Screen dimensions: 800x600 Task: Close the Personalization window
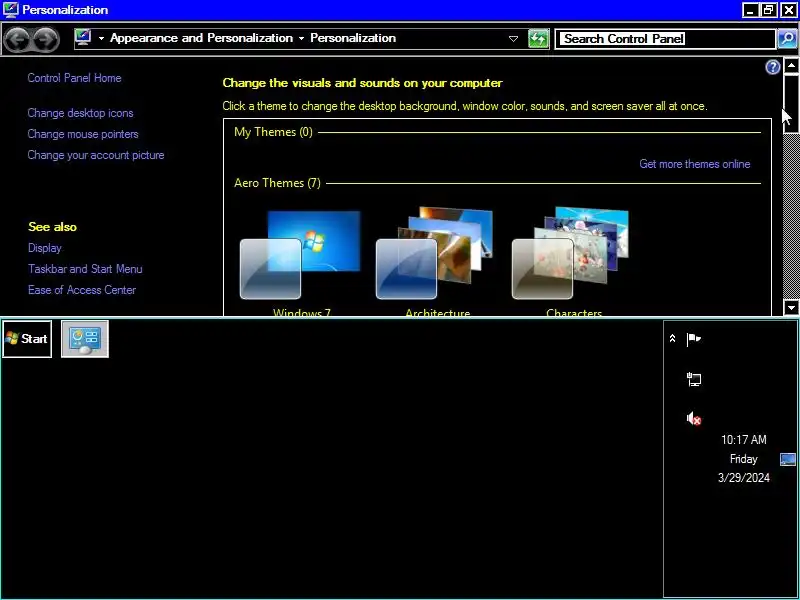(x=789, y=10)
